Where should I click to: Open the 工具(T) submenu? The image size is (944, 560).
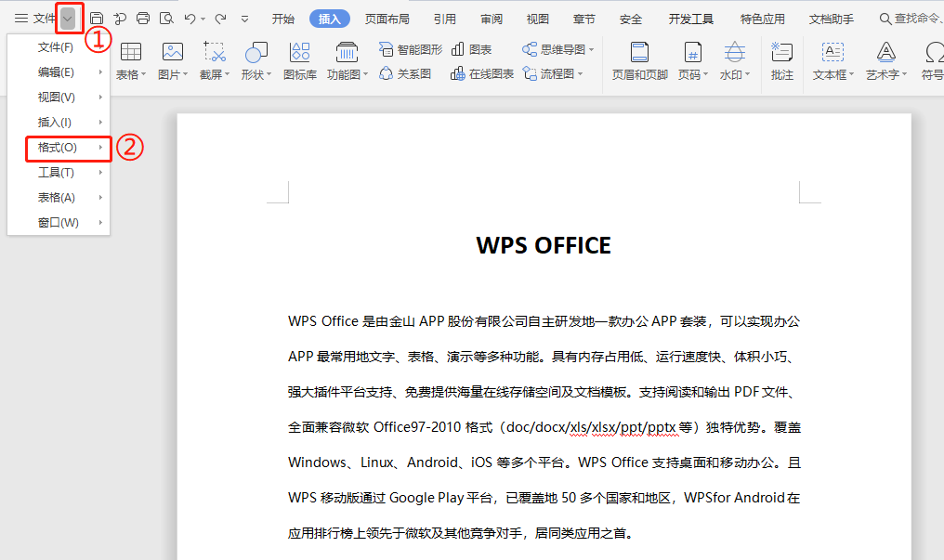click(59, 173)
